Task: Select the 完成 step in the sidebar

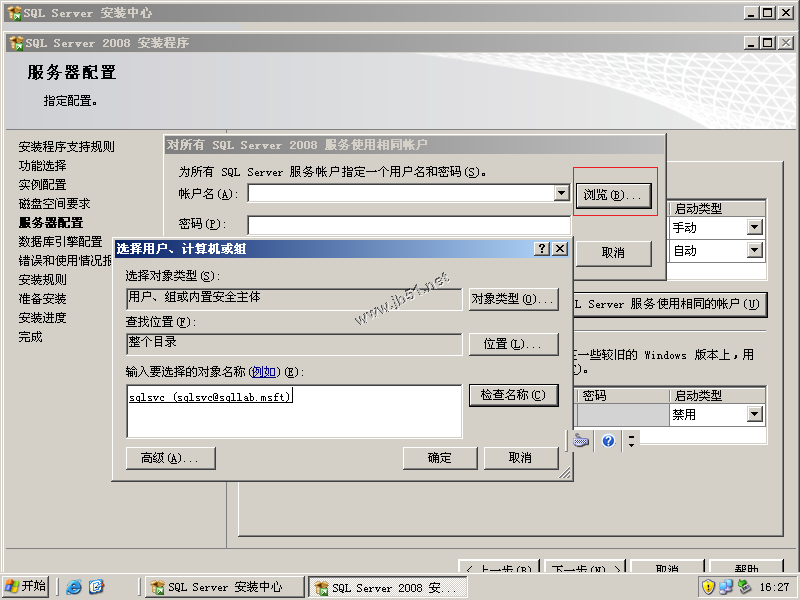Action: pos(31,337)
